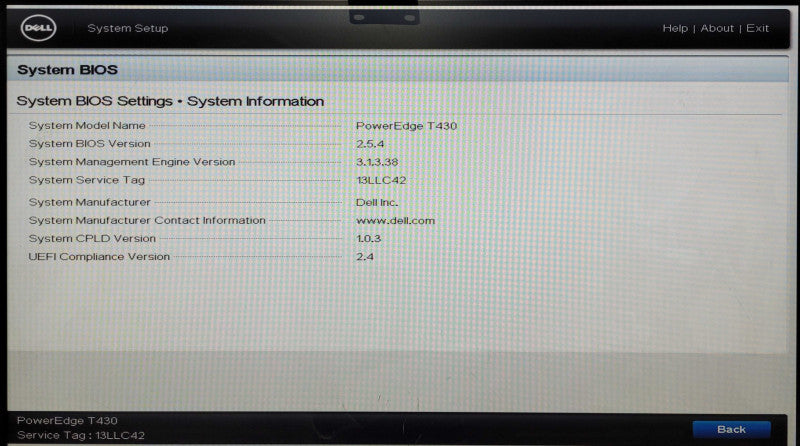Select the System Service Tag label
Screen dimensions: 800x446
(x=87, y=180)
